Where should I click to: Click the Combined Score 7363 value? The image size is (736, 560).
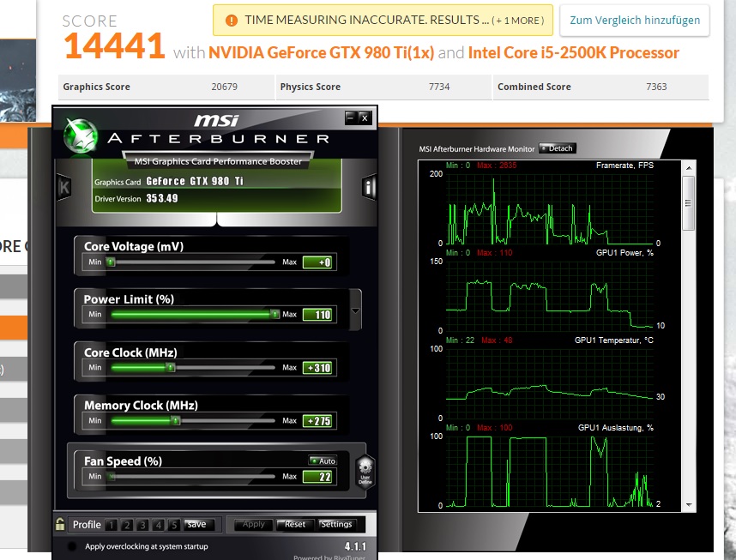pyautogui.click(x=656, y=87)
